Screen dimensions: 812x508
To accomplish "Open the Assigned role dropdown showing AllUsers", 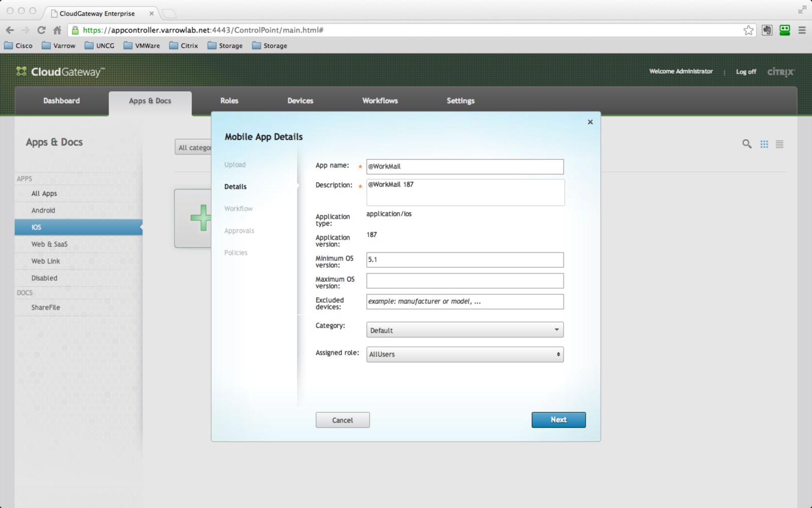I will point(465,354).
